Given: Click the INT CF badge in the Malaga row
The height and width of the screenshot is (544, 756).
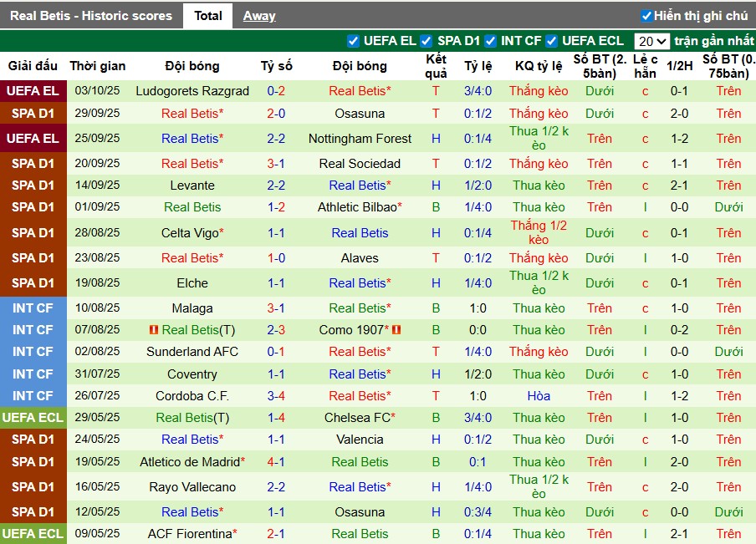Looking at the screenshot, I should click(x=33, y=308).
